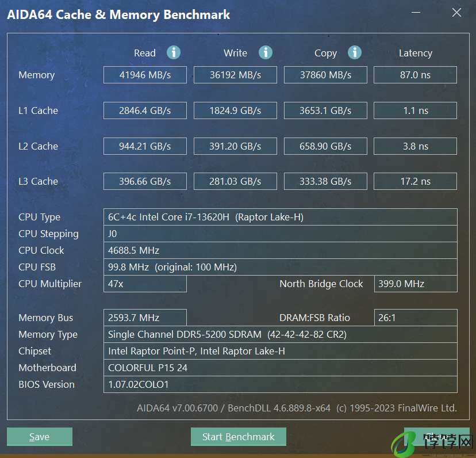Click the Read column header

[145, 53]
